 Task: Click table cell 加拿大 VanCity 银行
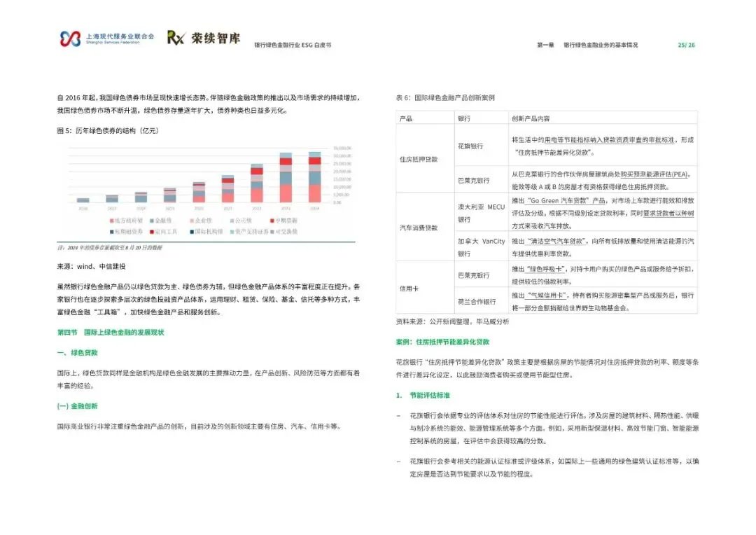pyautogui.click(x=481, y=247)
